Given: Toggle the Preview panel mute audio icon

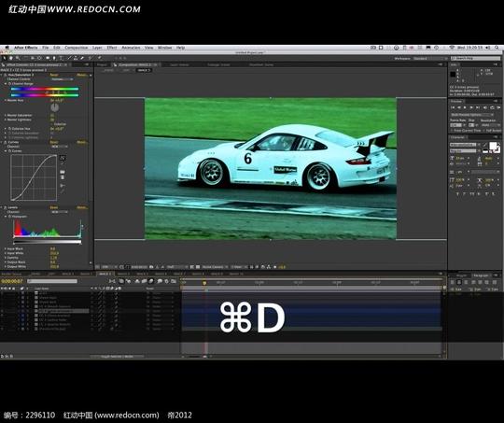Looking at the screenshot, I should (485, 107).
